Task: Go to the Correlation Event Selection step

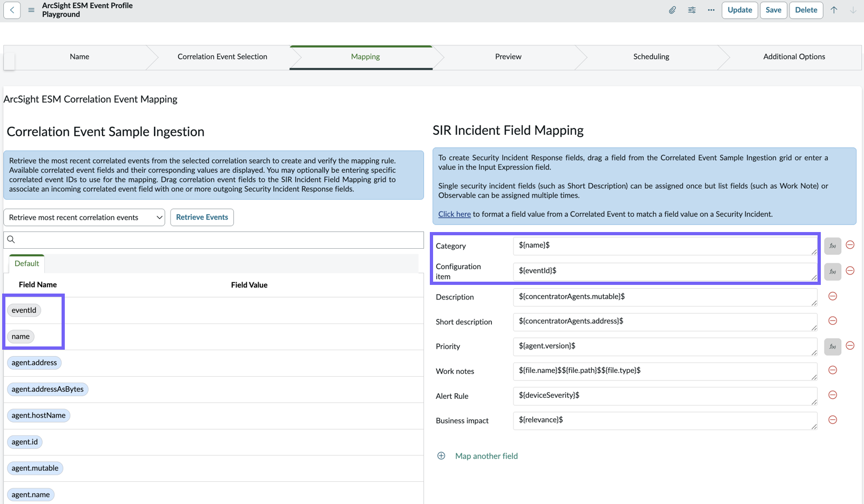Action: [222, 57]
